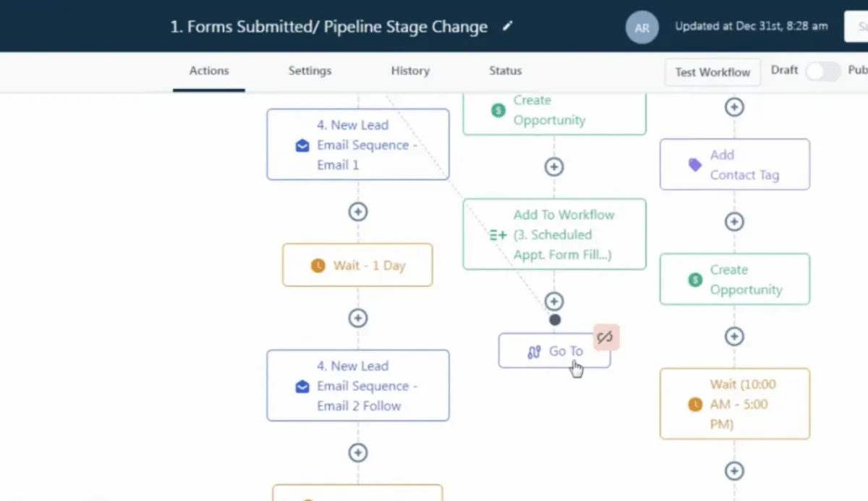Click the pencil icon to rename workflow
This screenshot has height=501, width=868.
[x=508, y=26]
